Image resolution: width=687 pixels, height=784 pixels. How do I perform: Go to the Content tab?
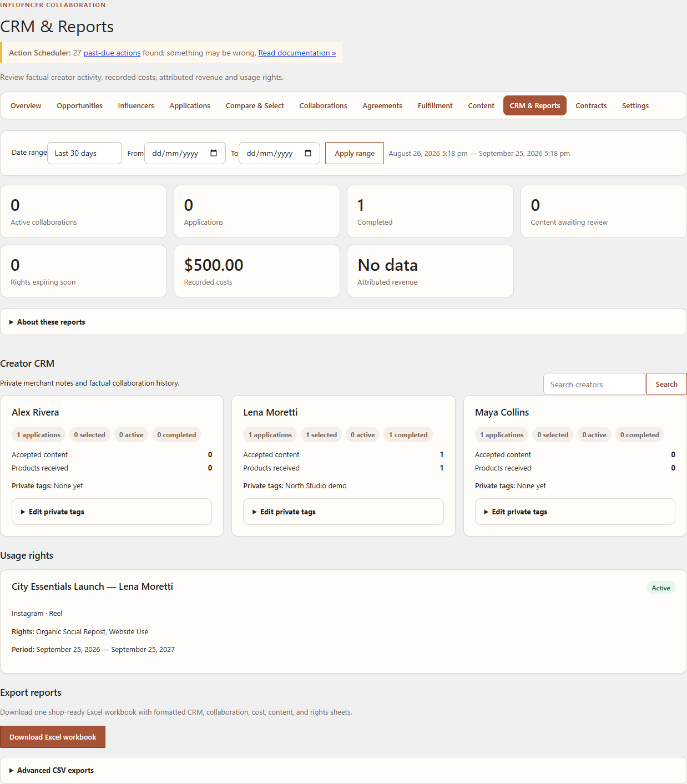[x=481, y=105]
